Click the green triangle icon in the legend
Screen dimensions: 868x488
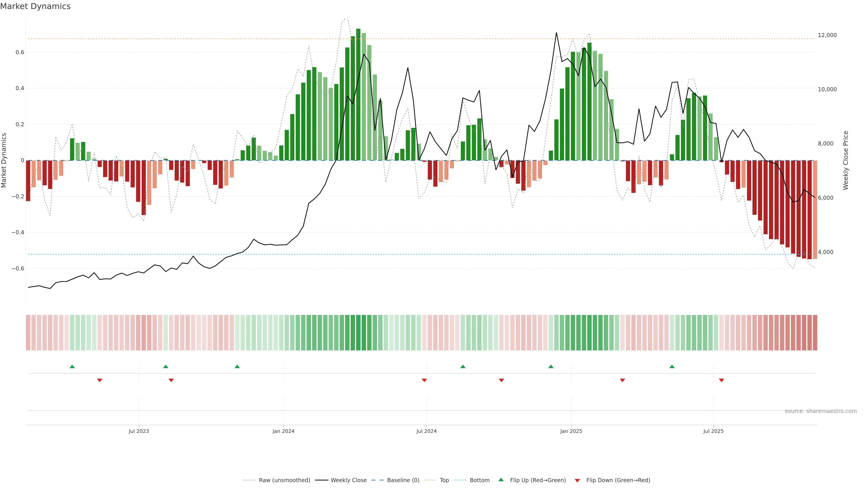coord(501,480)
